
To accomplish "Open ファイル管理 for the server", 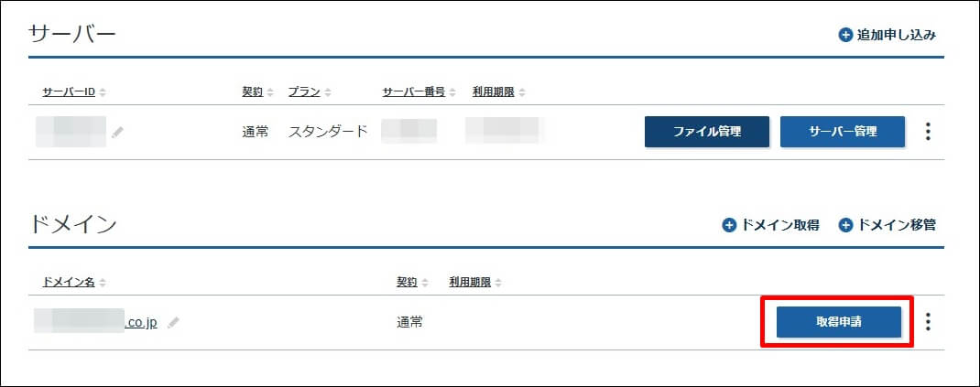I will [x=707, y=132].
